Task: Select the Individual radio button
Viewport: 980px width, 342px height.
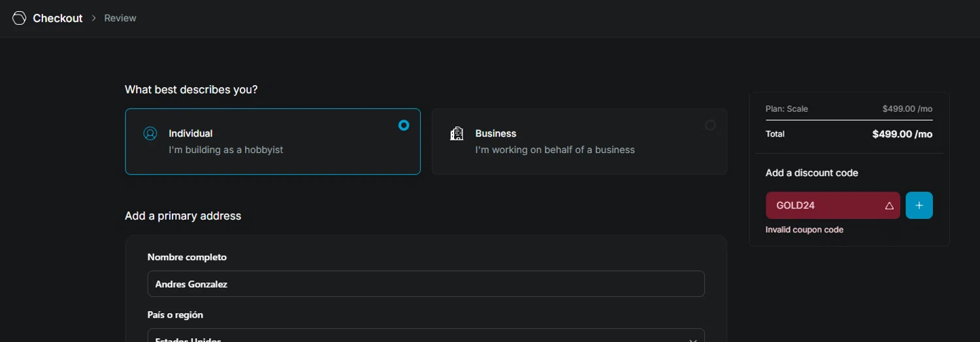Action: pyautogui.click(x=404, y=125)
